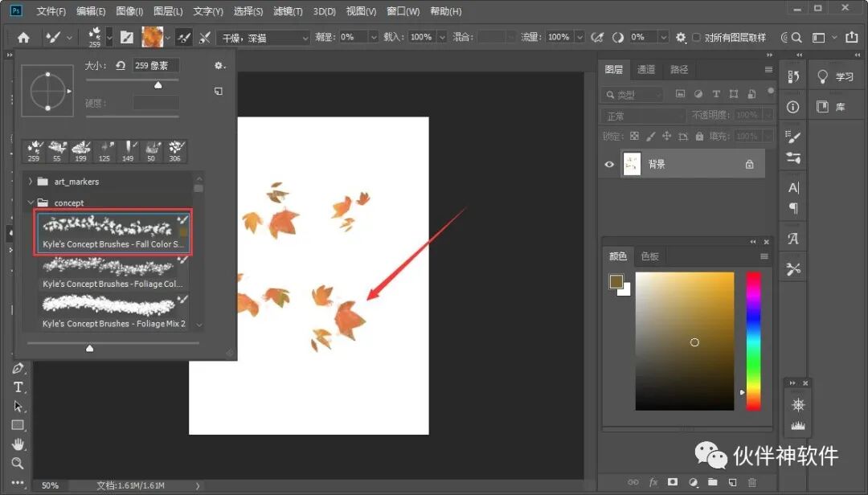This screenshot has height=495, width=868.
Task: Select recent brush labeled 55
Action: [57, 150]
